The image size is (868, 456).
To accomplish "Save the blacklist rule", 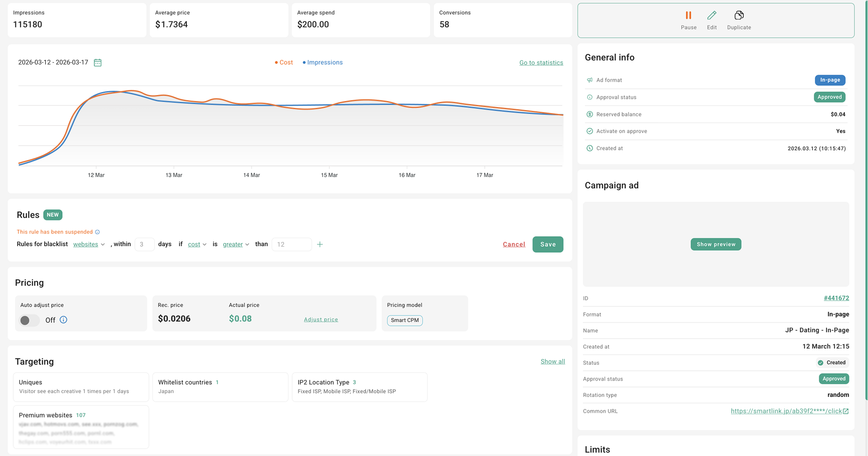I will point(548,244).
